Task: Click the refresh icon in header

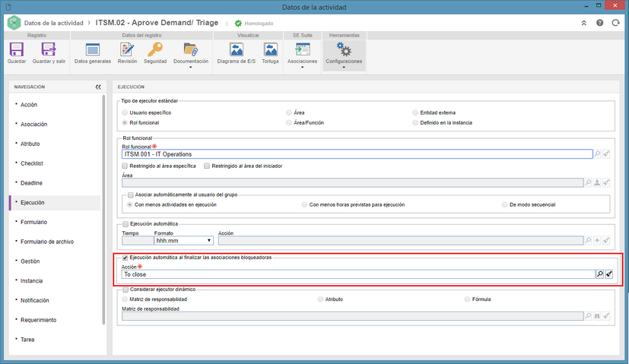Action: pos(615,23)
